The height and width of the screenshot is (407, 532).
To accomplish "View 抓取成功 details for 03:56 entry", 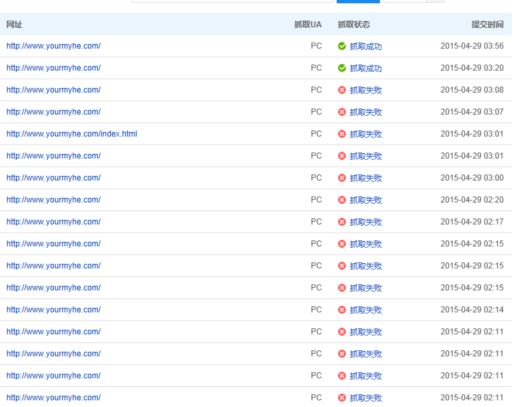I will 365,47.
